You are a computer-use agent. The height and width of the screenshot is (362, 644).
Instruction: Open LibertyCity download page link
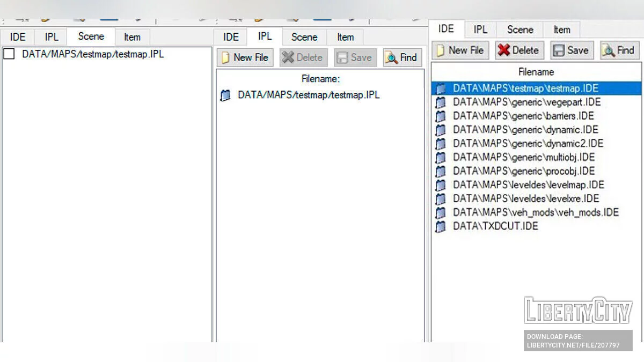click(x=573, y=341)
